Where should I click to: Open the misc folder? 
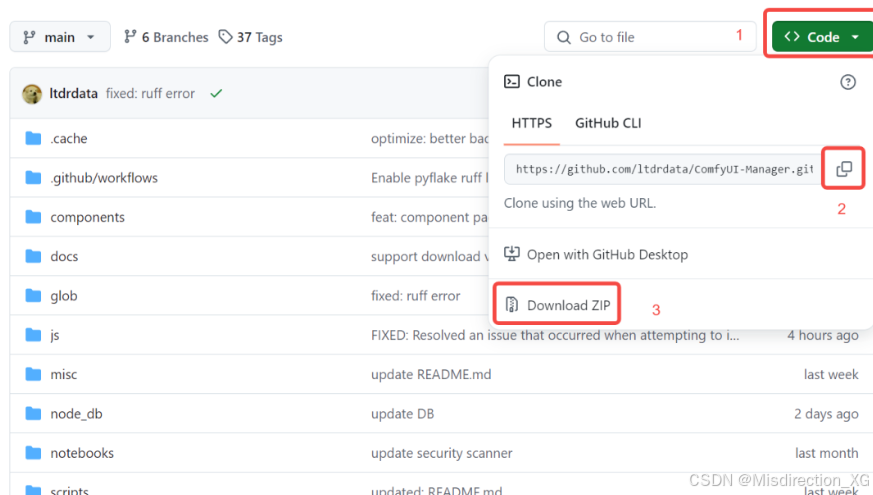(63, 374)
